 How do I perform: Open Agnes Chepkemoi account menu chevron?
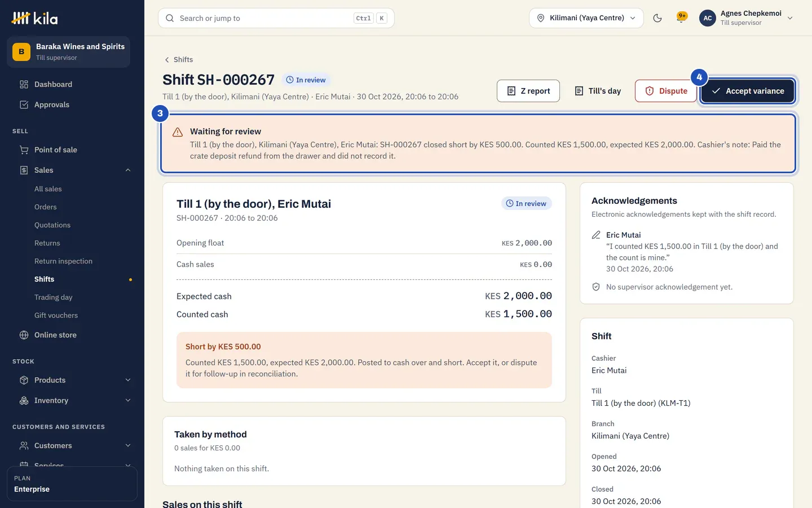pos(790,18)
